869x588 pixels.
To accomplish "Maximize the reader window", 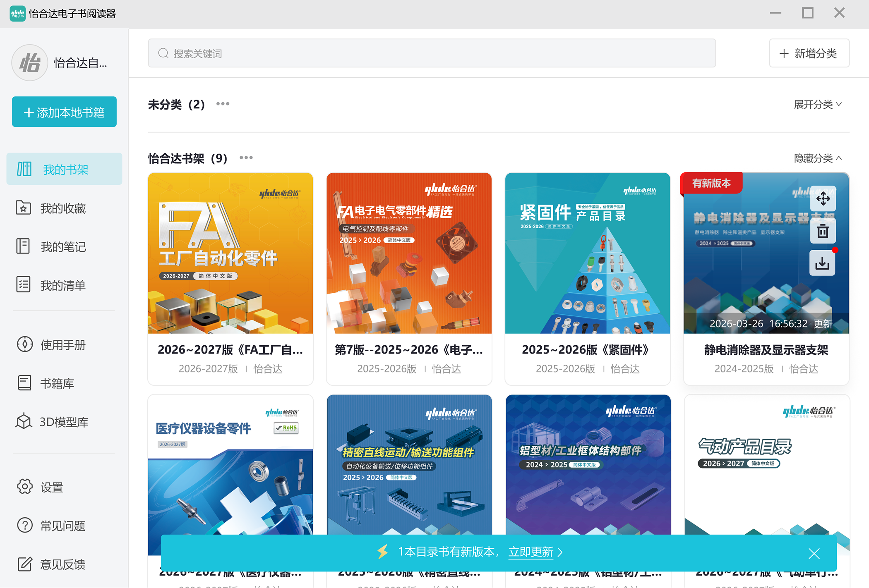I will 807,13.
